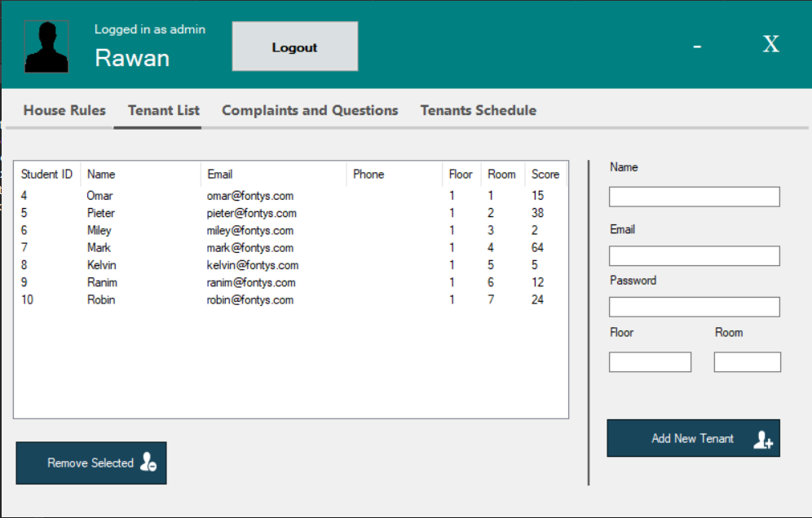Click the admin profile avatar silhouette

46,46
